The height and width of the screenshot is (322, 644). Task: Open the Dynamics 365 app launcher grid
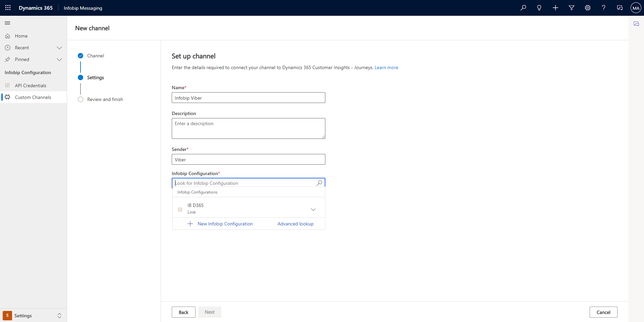pyautogui.click(x=8, y=8)
